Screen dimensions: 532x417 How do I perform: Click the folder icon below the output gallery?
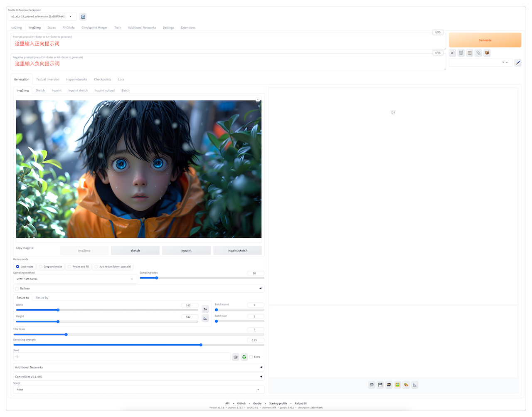(372, 385)
